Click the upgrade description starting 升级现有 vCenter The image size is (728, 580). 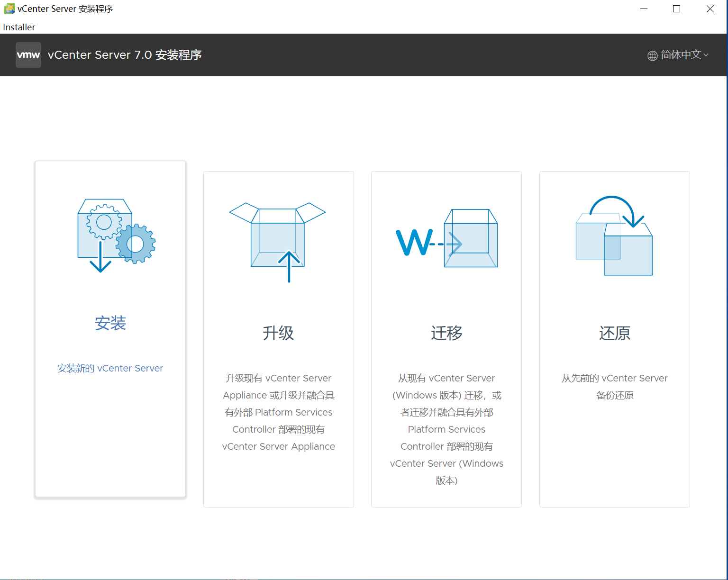click(279, 412)
